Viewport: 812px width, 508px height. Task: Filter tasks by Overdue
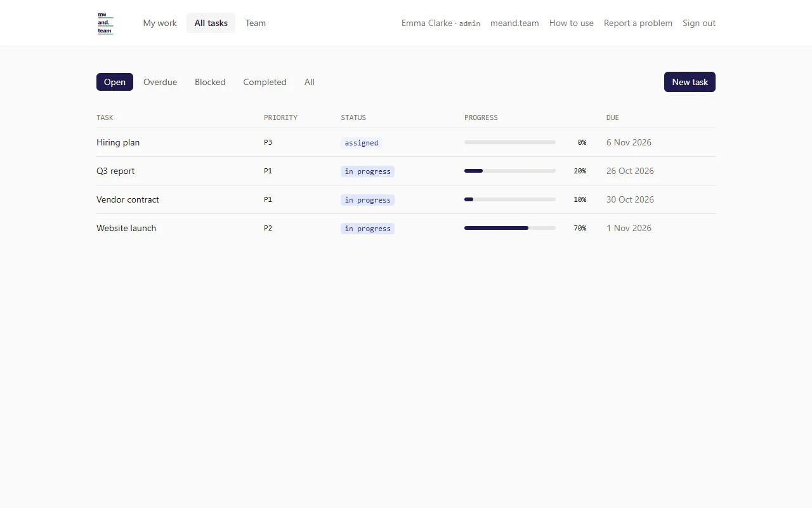(x=160, y=82)
